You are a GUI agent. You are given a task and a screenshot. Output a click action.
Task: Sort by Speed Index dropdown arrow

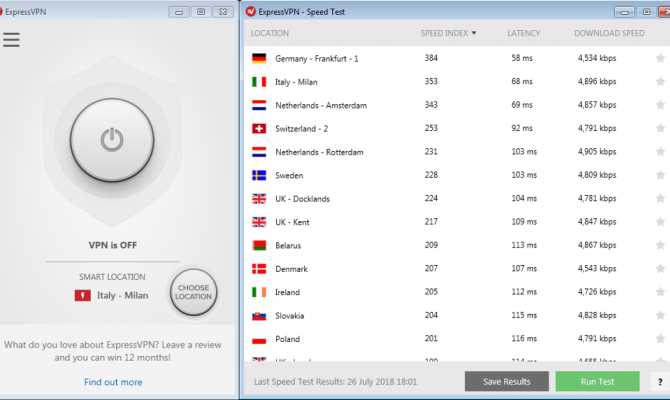[474, 33]
